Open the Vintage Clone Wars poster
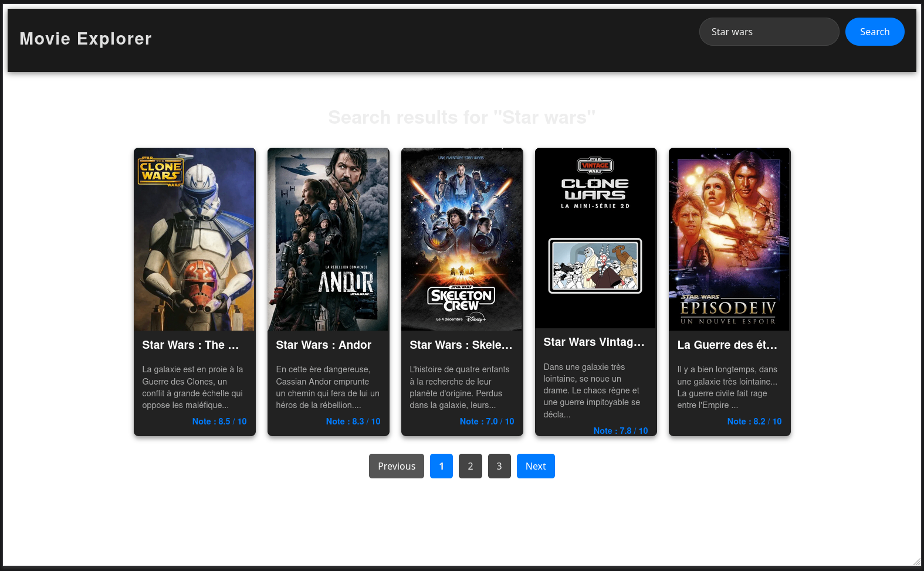Viewport: 924px width, 571px height. [x=596, y=238]
